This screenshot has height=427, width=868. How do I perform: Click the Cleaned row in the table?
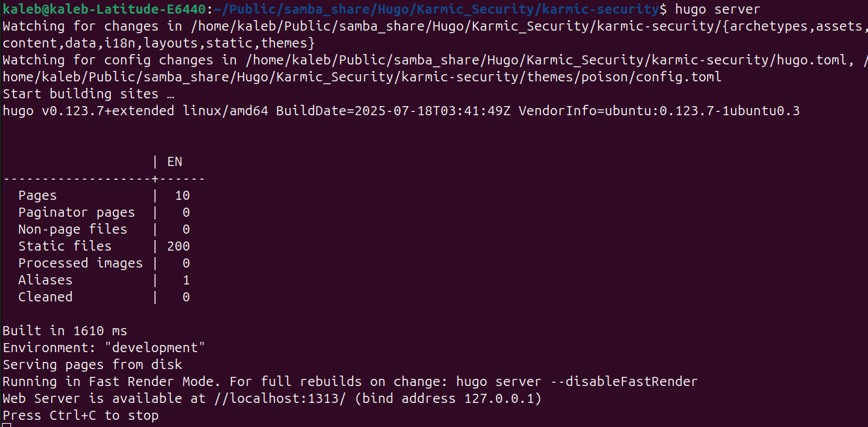pyautogui.click(x=104, y=297)
